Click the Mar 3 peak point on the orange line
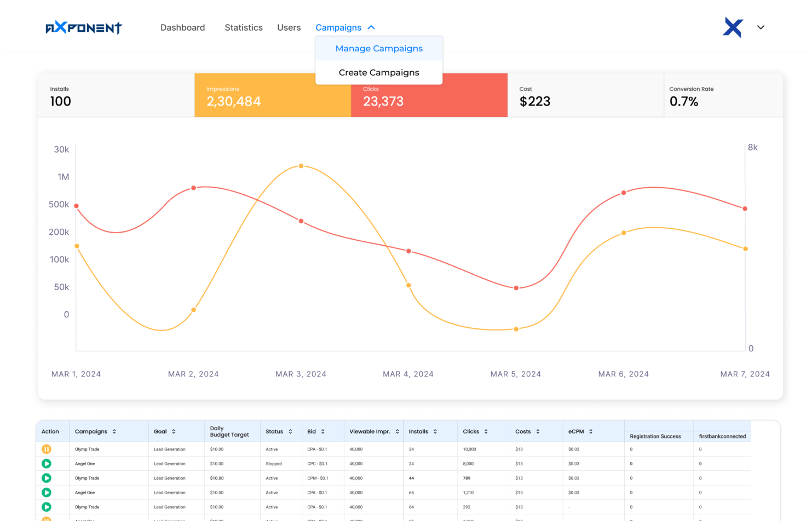Screen dimensions: 812x521 point(301,166)
